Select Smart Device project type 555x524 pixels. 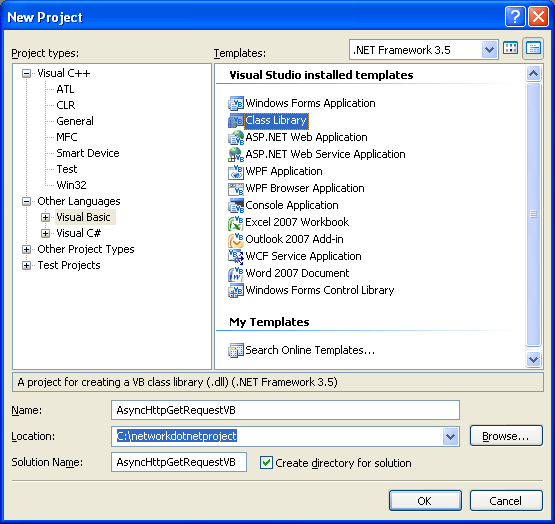[x=88, y=153]
